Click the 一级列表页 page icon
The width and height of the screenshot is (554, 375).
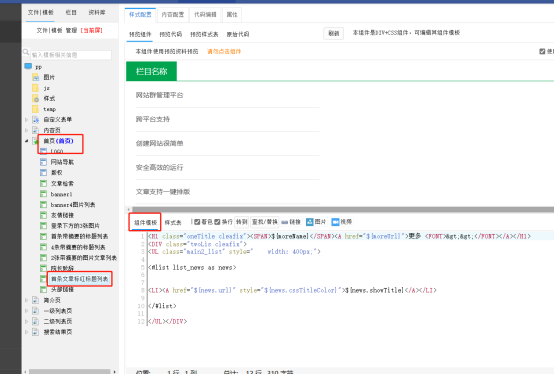tap(35, 311)
